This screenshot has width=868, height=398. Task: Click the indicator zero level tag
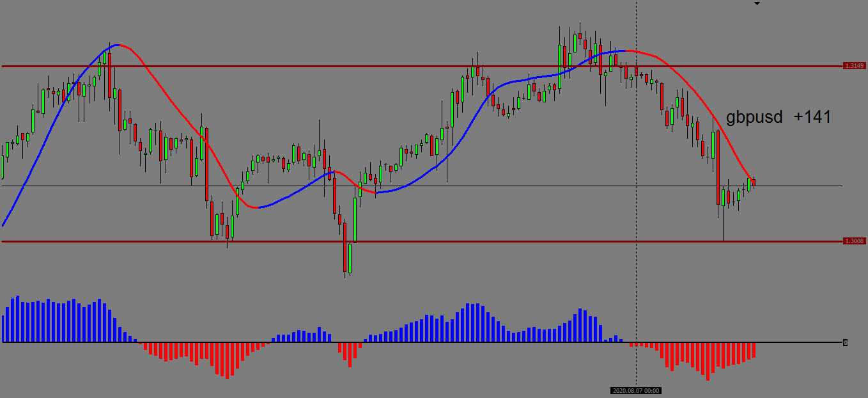click(846, 343)
